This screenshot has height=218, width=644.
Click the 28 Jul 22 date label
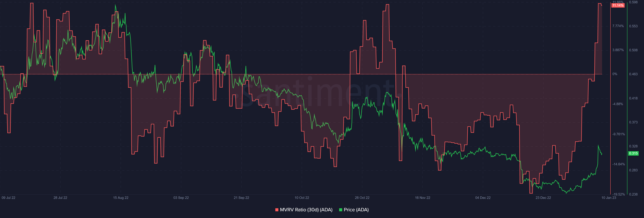60,198
